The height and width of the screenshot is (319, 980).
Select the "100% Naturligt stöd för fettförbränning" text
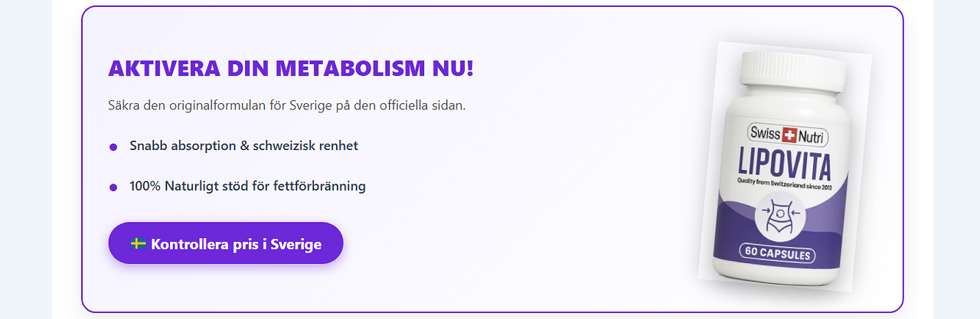point(247,185)
